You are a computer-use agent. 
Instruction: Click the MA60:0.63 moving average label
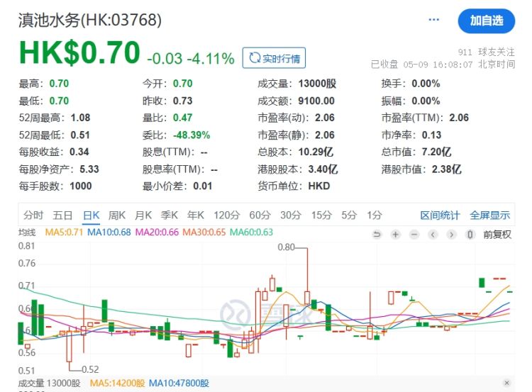251,233
